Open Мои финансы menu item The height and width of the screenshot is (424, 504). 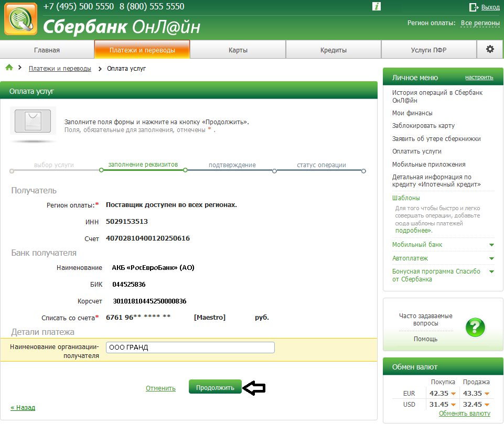click(412, 113)
